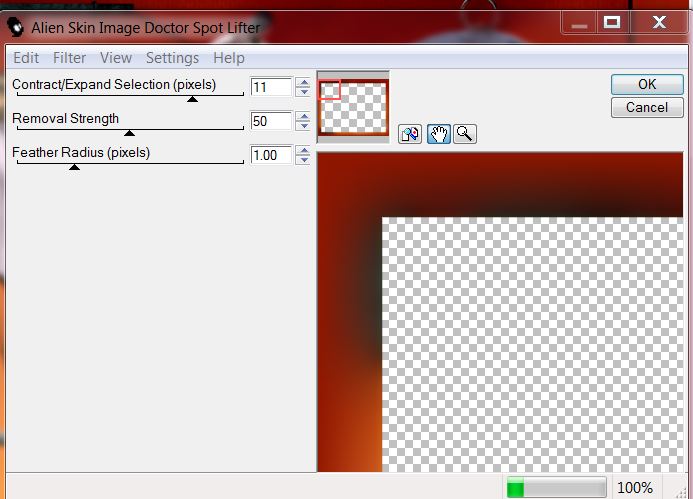Decrease Feather Radius with down arrow
The height and width of the screenshot is (499, 693).
(303, 160)
